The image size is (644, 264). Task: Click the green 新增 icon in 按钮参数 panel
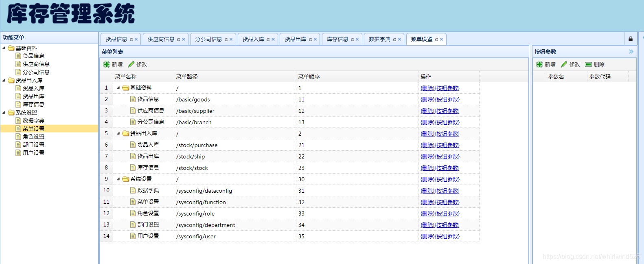(539, 64)
